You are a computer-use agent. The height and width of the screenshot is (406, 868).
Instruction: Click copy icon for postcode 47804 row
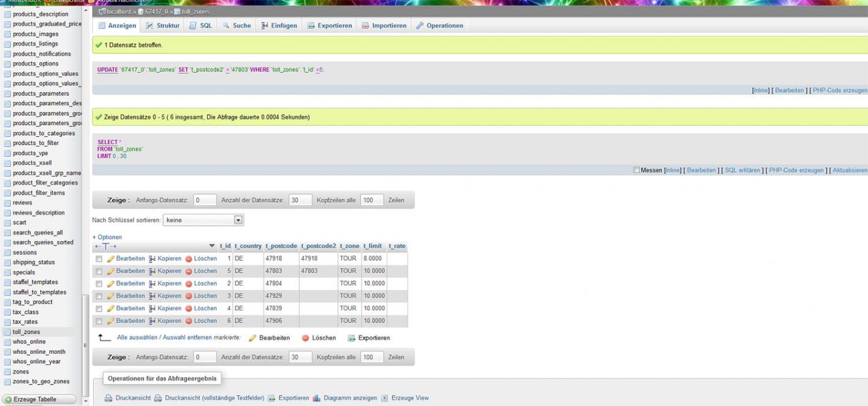click(x=153, y=284)
